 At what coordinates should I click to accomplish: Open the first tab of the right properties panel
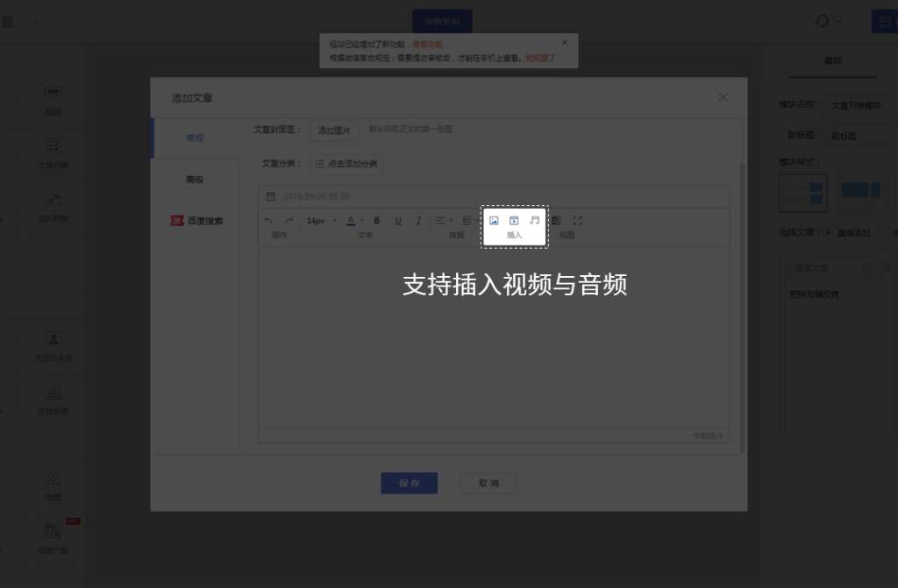click(833, 60)
